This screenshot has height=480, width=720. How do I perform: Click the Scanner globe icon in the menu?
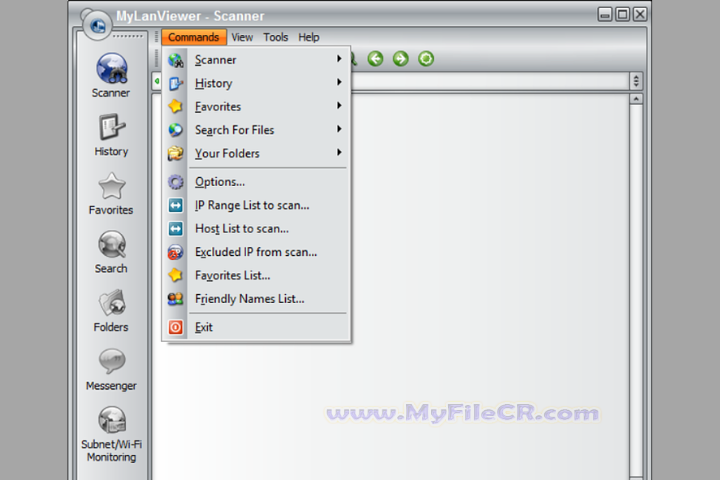pos(175,60)
